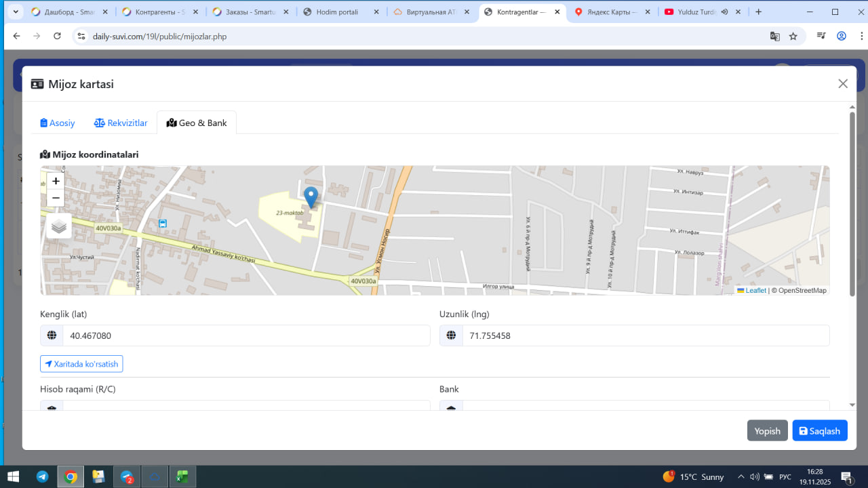The image size is (868, 488).
Task: Open the Windows Start menu
Action: tap(13, 476)
